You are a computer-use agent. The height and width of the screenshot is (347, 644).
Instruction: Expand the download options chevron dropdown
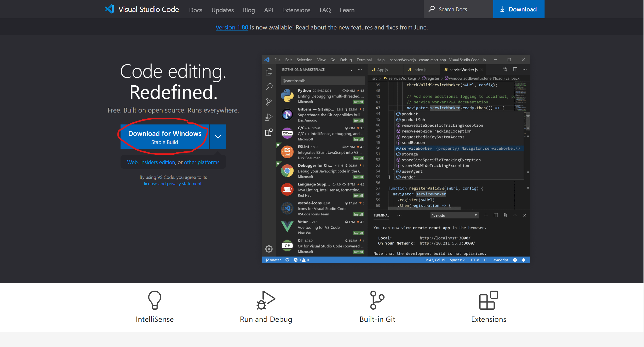click(x=218, y=137)
